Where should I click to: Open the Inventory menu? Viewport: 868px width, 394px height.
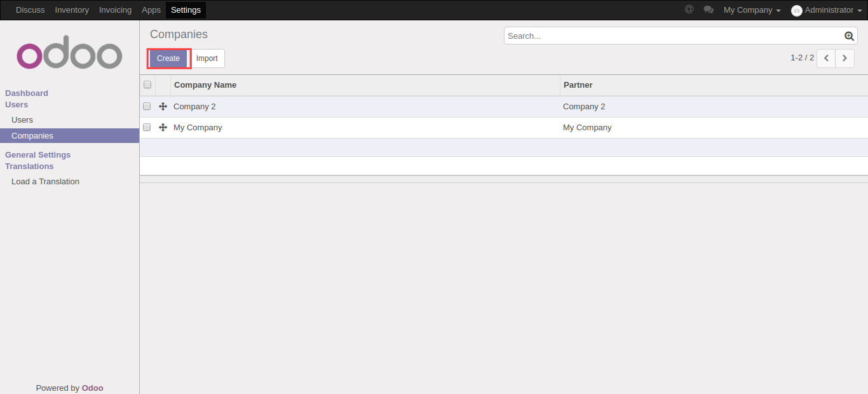[x=72, y=10]
